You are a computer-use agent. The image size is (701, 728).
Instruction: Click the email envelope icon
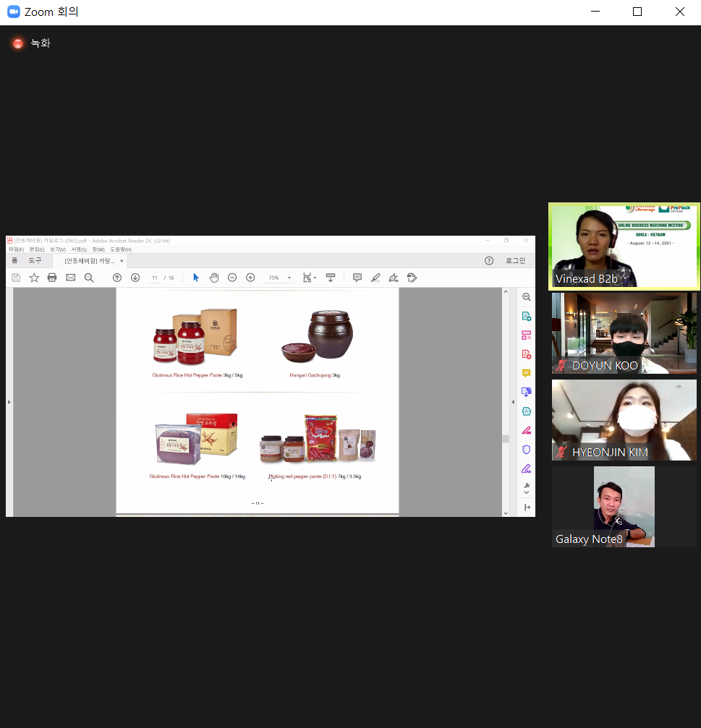71,278
